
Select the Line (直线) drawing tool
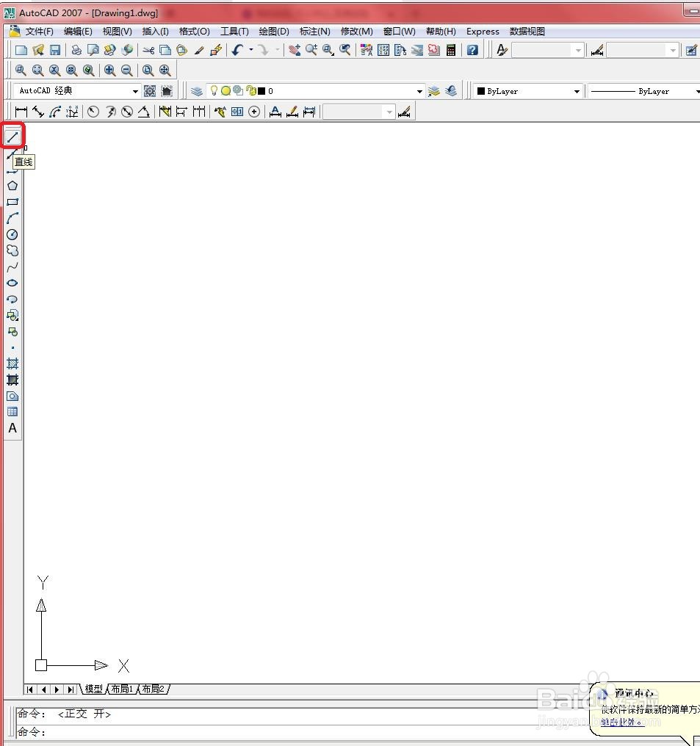[x=12, y=137]
